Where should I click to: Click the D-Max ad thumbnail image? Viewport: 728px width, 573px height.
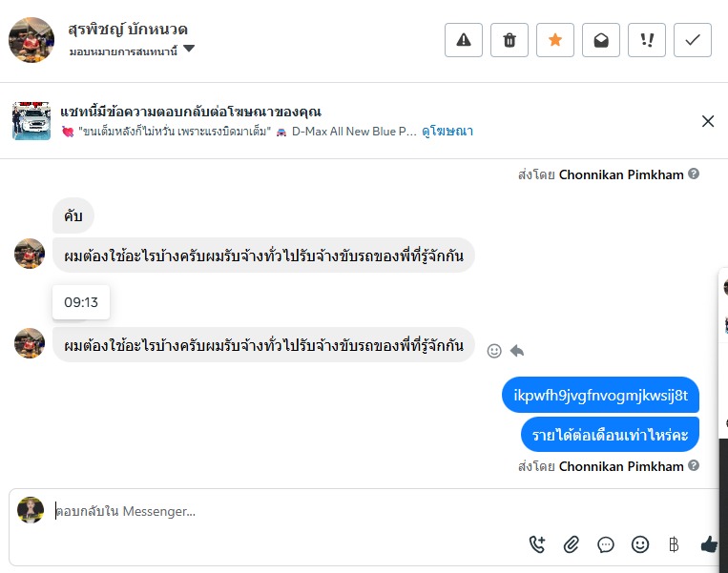coord(31,121)
